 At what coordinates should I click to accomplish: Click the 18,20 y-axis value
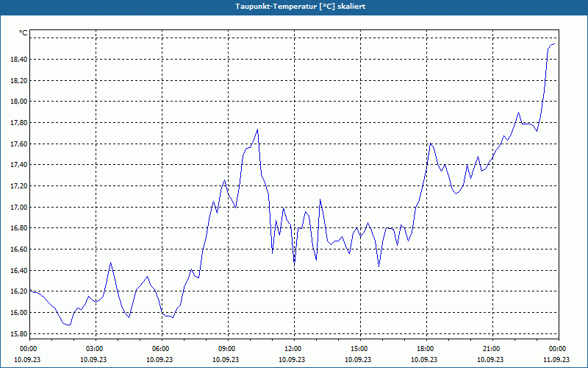pyautogui.click(x=21, y=80)
